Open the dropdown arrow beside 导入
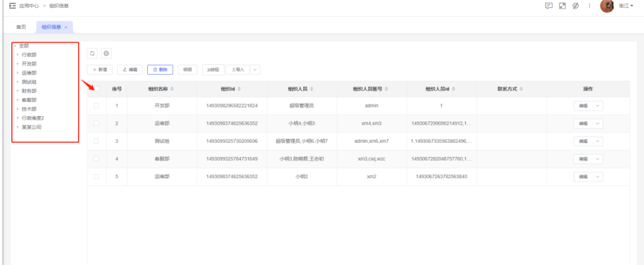644x265 pixels. click(x=255, y=69)
